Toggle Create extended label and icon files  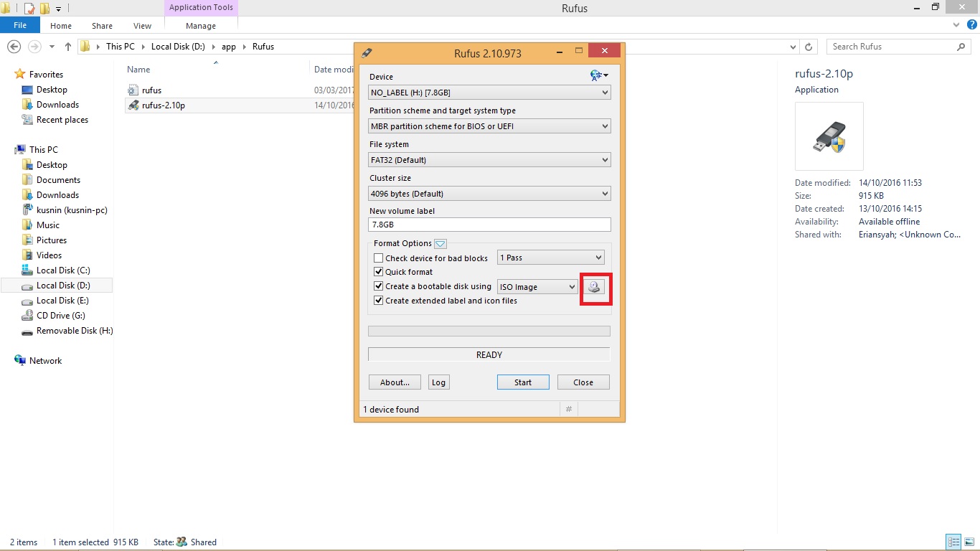(379, 301)
